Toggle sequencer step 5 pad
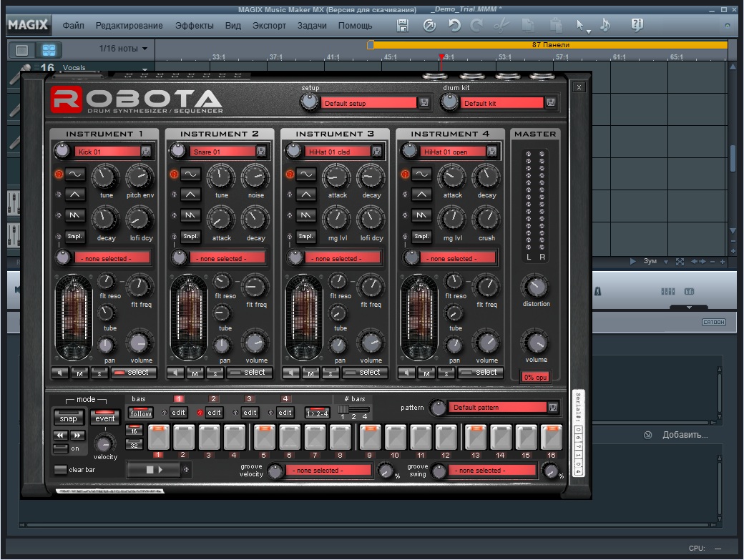Screen dimensions: 744x560 pos(265,437)
